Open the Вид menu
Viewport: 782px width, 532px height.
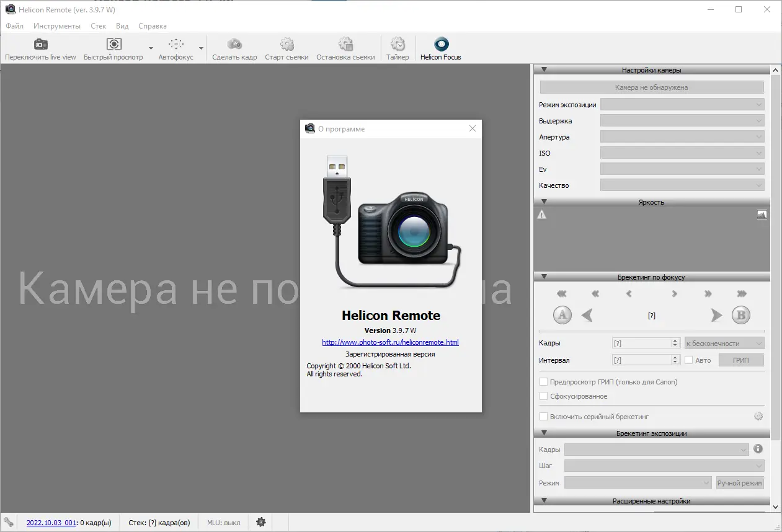tap(122, 26)
